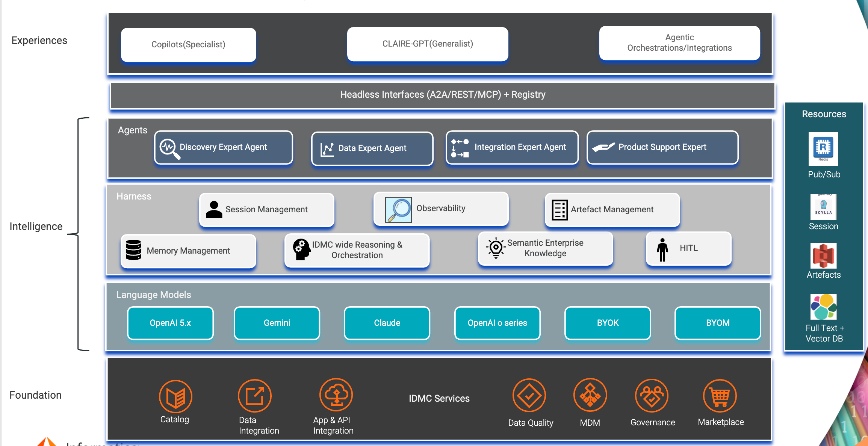Choose the Claude model box

[387, 323]
